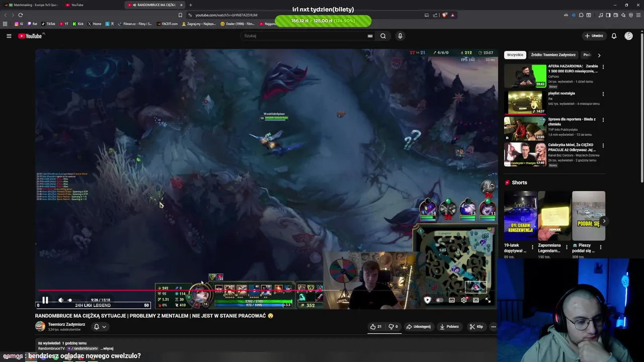Open options for the Celebrytka Mówi video

click(603, 145)
